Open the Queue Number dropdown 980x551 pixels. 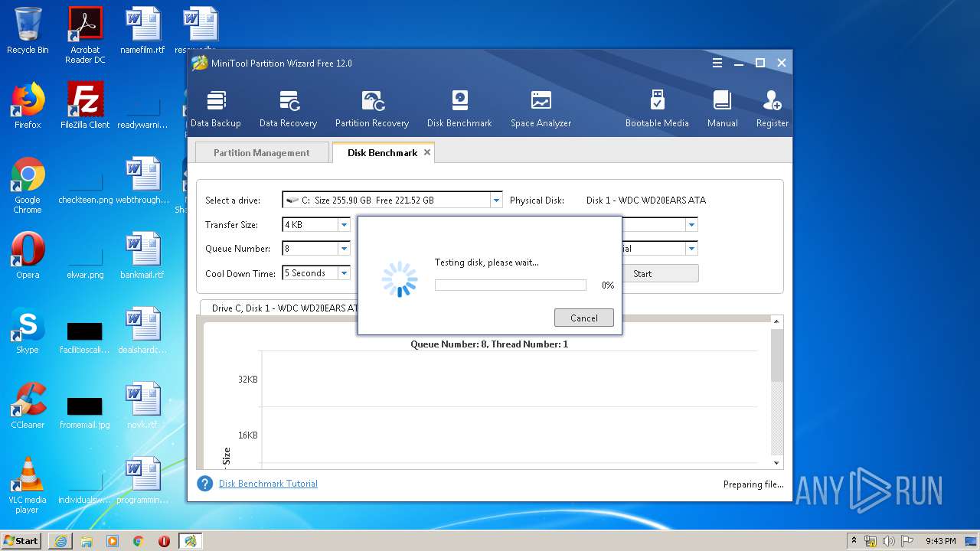click(344, 249)
